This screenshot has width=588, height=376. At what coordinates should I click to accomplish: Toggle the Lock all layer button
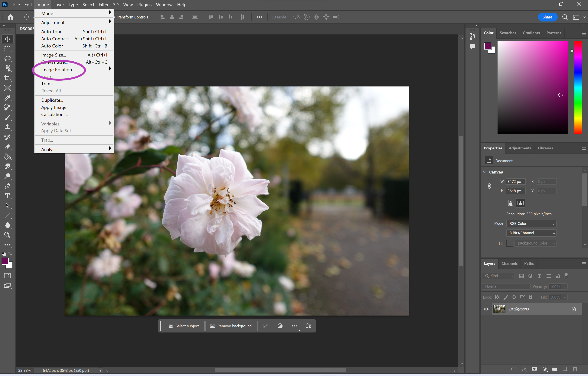pyautogui.click(x=530, y=297)
